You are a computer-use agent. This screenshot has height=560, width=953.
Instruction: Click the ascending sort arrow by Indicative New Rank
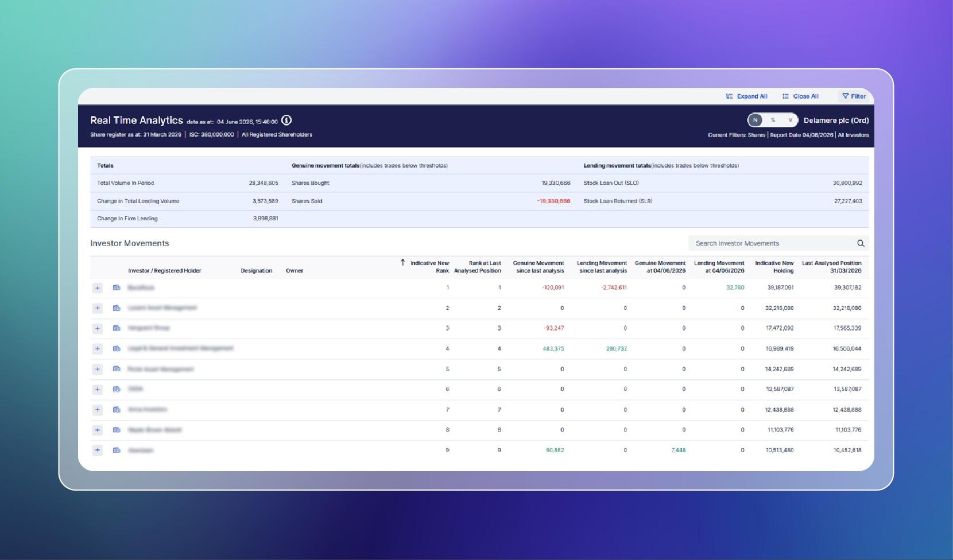coord(402,263)
